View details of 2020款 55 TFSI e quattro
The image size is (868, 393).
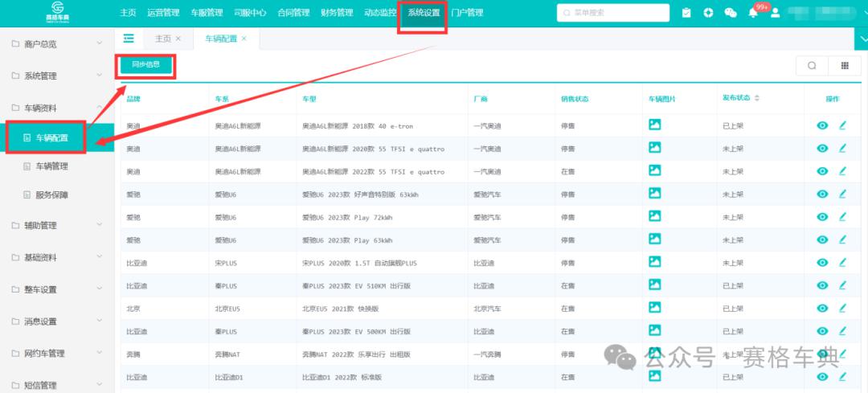[x=822, y=149]
